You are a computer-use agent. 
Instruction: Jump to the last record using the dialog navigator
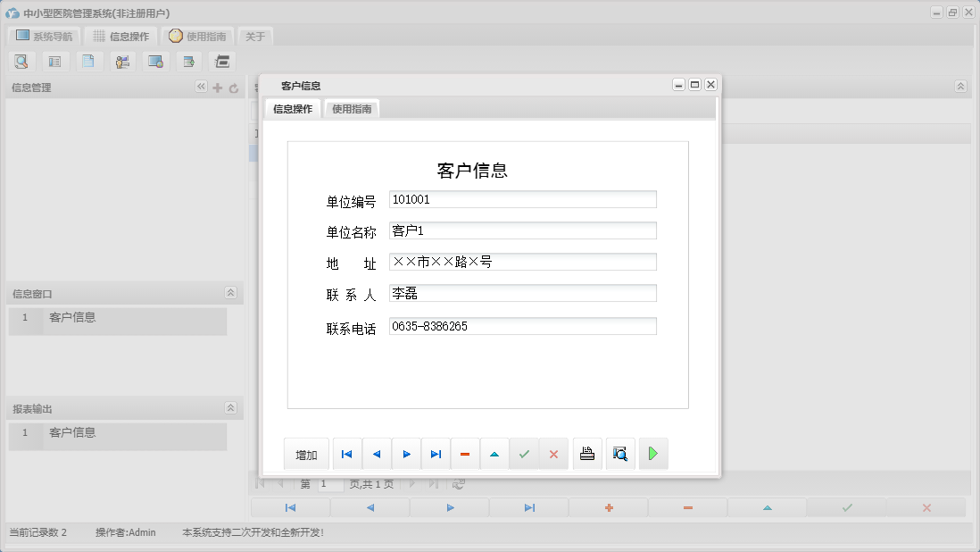436,454
